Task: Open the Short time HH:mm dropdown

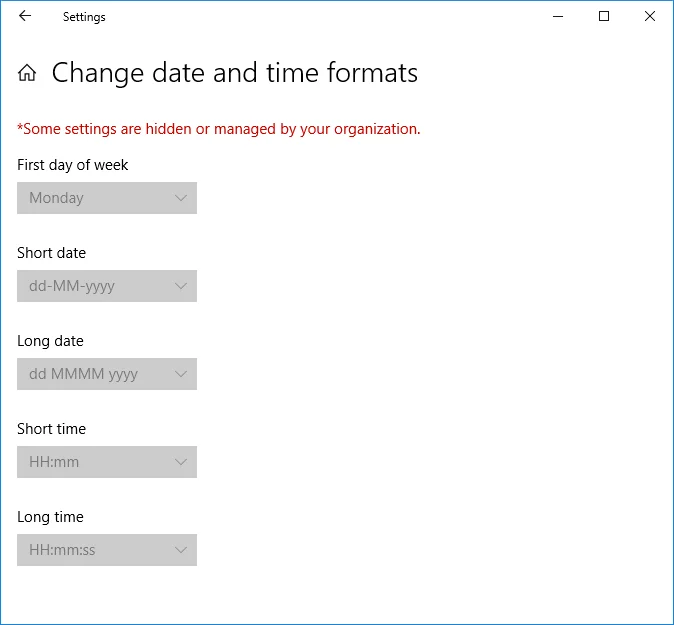Action: tap(107, 462)
